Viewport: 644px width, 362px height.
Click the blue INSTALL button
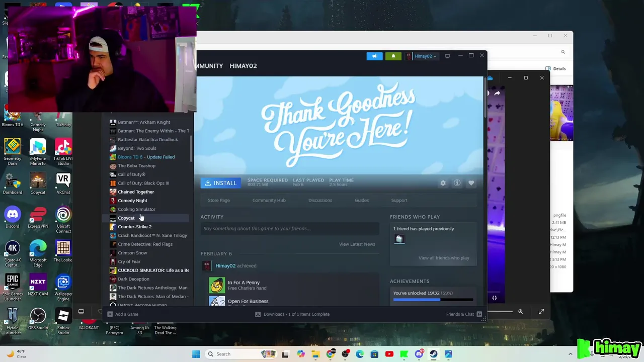(x=220, y=183)
